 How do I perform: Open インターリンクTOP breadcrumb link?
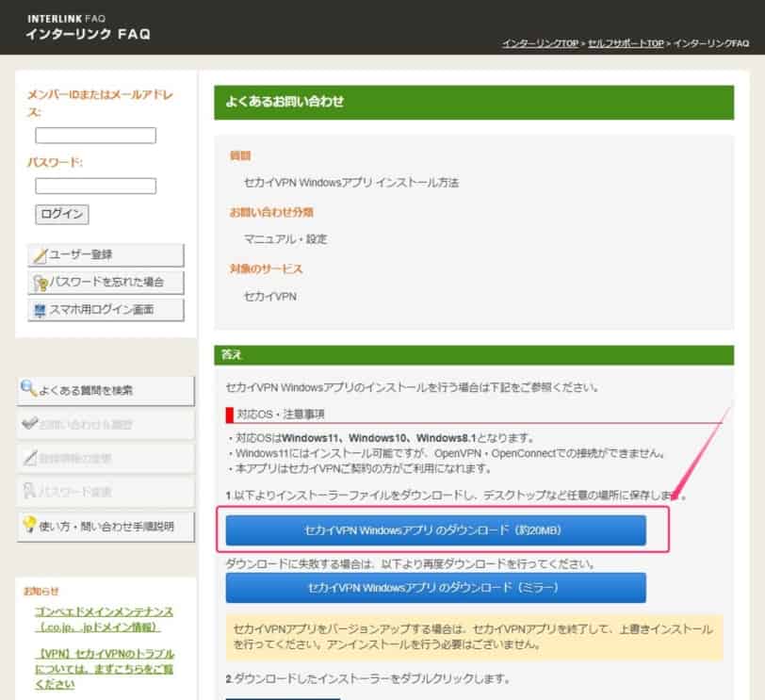coord(540,43)
